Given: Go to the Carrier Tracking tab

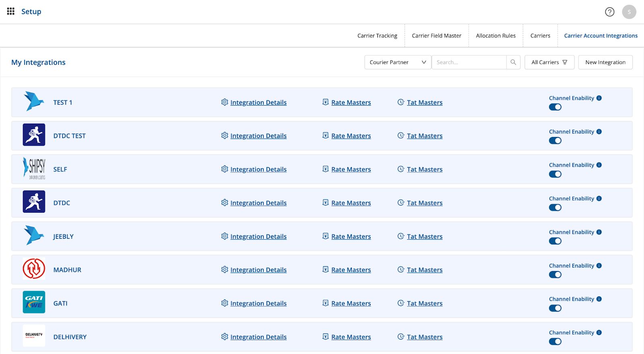Looking at the screenshot, I should click(377, 36).
